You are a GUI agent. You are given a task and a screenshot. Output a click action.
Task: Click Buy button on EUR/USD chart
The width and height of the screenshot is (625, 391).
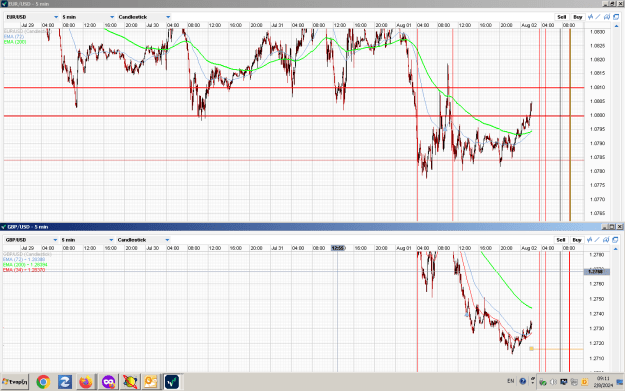[578, 17]
